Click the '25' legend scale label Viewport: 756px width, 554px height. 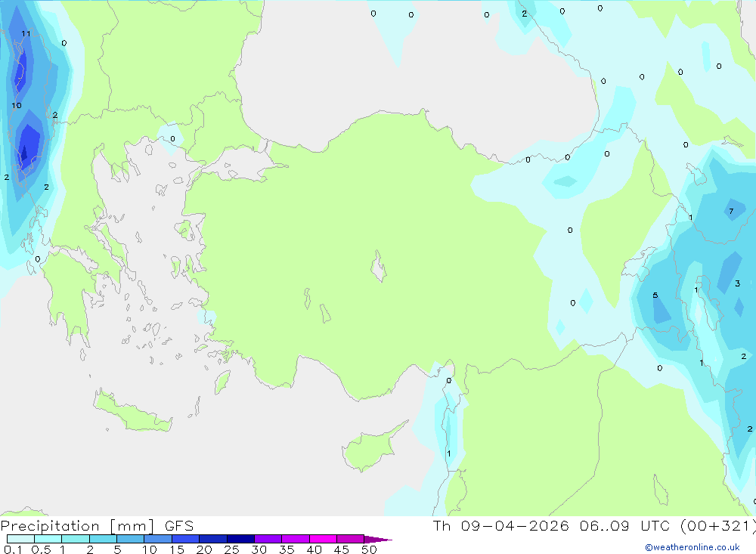pyautogui.click(x=232, y=549)
